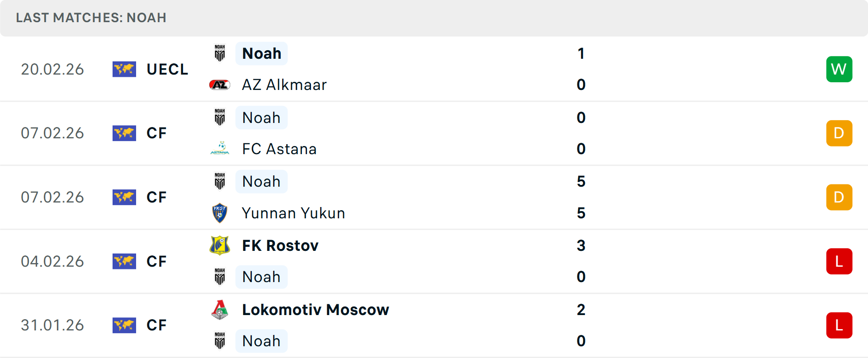Image resolution: width=868 pixels, height=358 pixels.
Task: Click the red L badge for Lokomotiv match
Action: [x=839, y=325]
